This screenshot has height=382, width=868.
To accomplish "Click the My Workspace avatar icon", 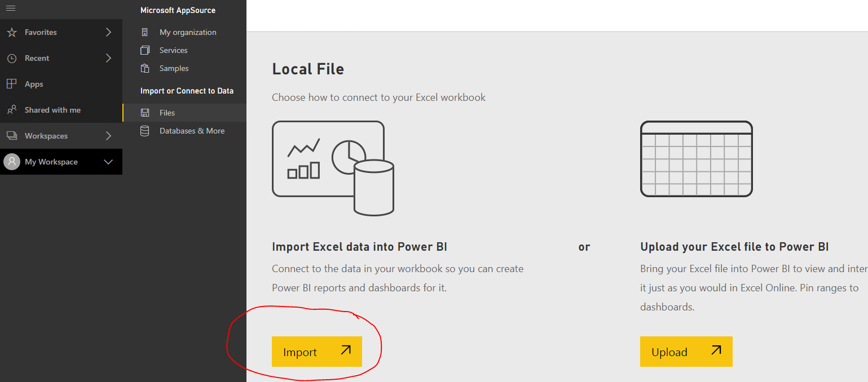I will (x=11, y=162).
